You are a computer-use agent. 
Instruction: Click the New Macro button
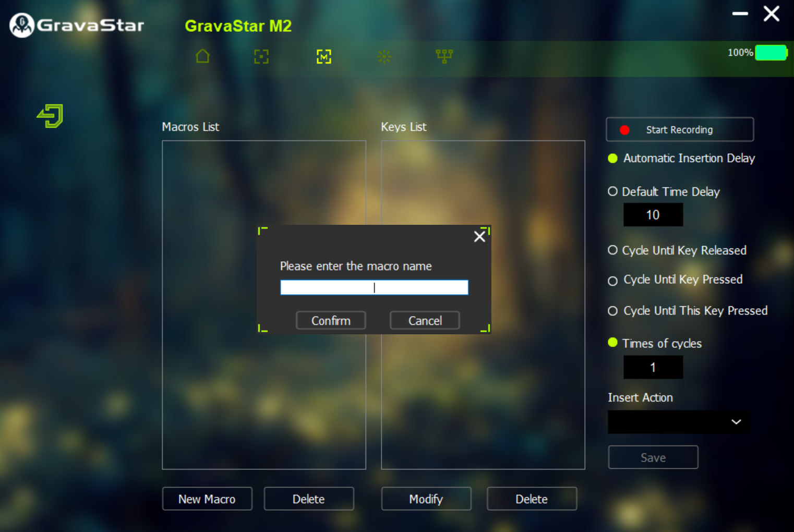pos(207,499)
